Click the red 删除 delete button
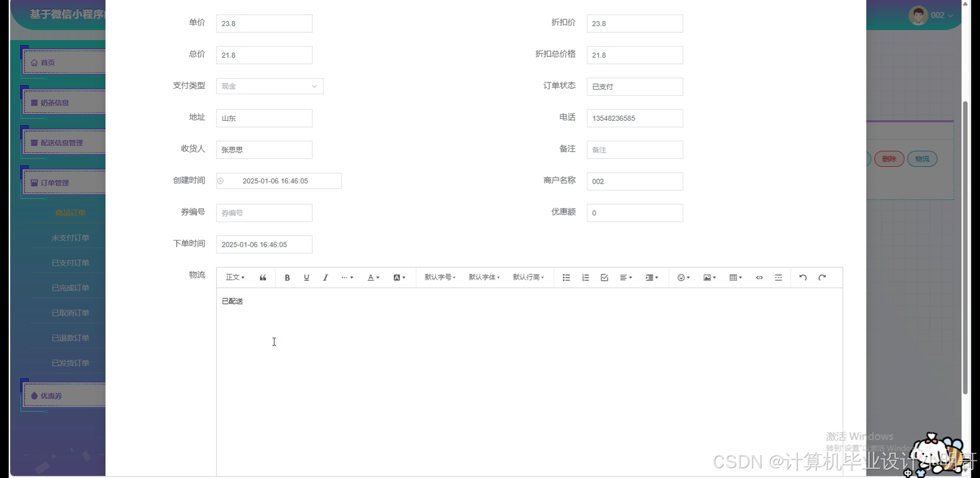The image size is (980, 478). [x=889, y=159]
